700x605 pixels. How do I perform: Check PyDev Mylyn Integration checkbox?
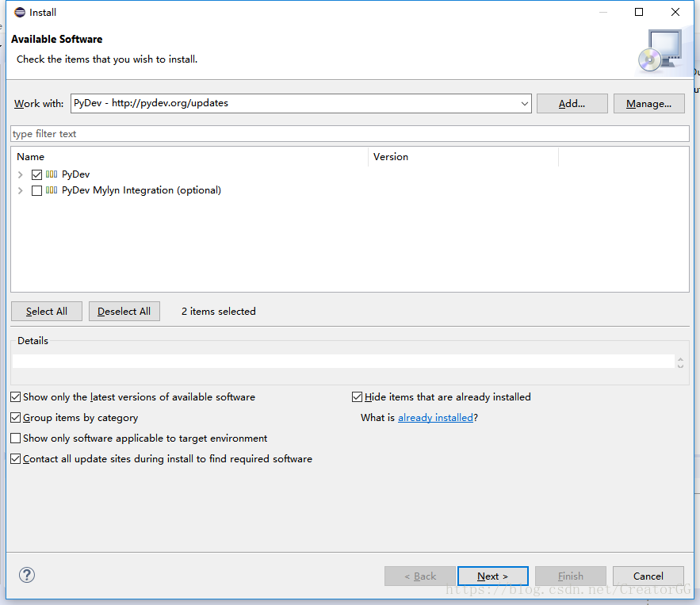click(36, 190)
